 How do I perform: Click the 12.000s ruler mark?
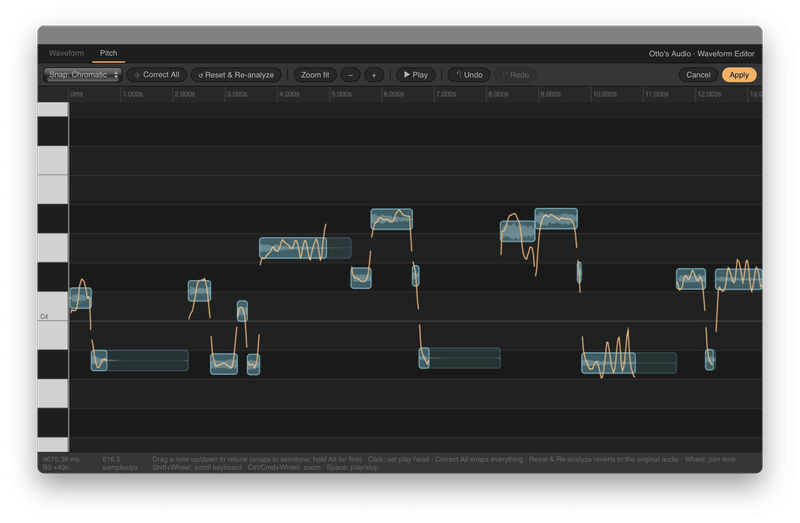pos(709,94)
